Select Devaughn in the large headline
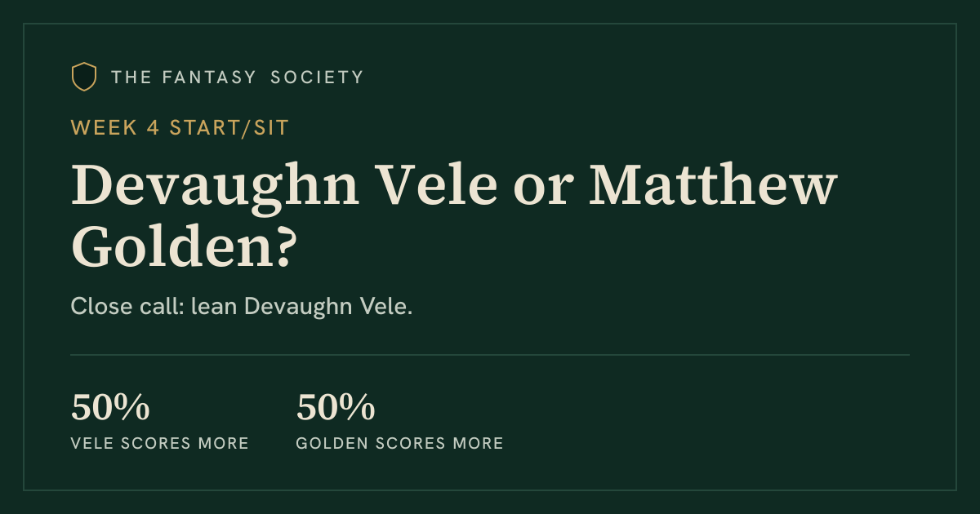The image size is (980, 514). [216, 186]
